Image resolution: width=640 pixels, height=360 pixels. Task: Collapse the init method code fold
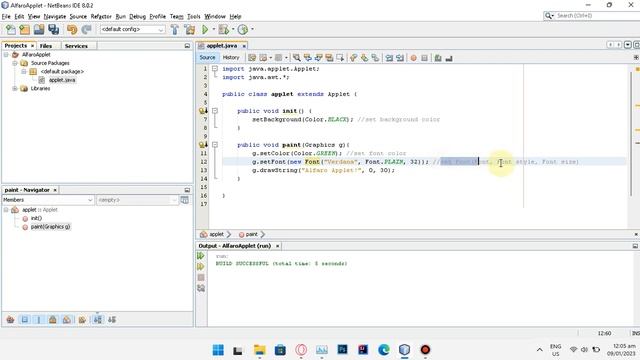pos(215,111)
